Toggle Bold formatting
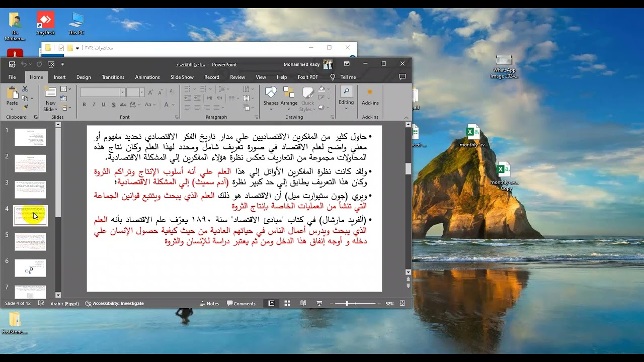This screenshot has width=644, height=362. pos(84,105)
